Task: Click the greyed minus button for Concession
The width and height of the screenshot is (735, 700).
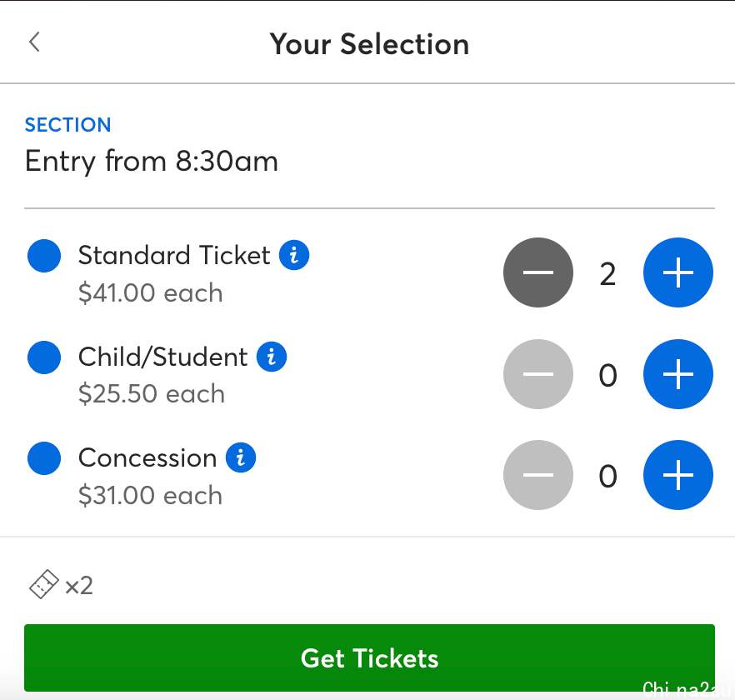Action: pos(538,475)
